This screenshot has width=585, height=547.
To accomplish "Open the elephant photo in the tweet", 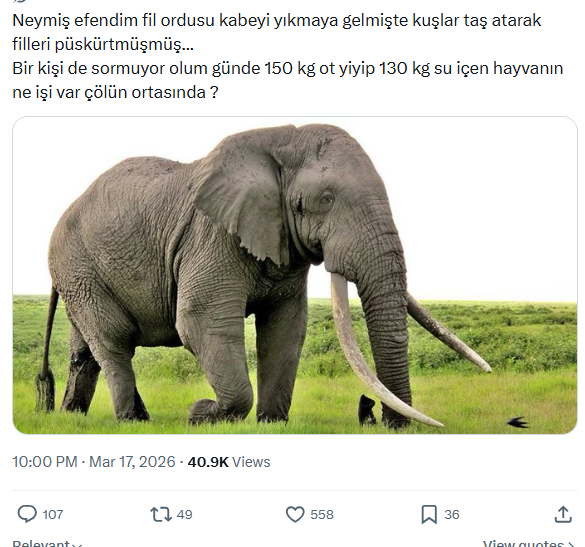I will 295,275.
